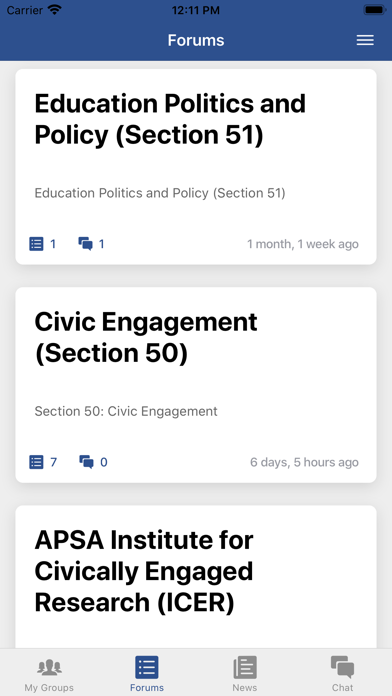The width and height of the screenshot is (392, 696).
Task: Tap the My Groups people icon
Action: click(49, 667)
